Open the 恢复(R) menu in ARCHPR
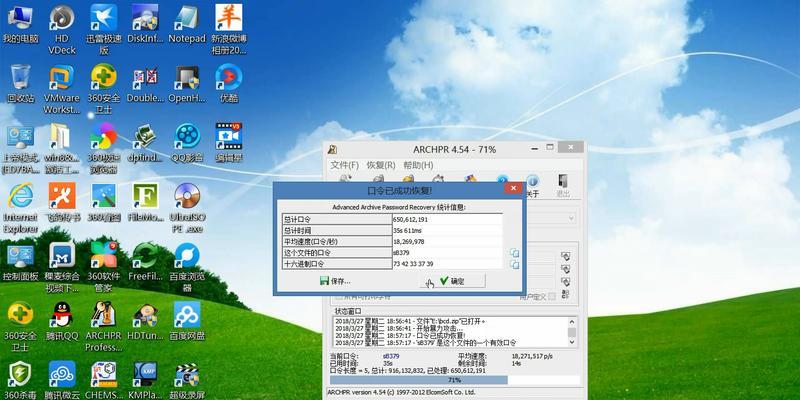The height and width of the screenshot is (400, 800). pos(381,165)
